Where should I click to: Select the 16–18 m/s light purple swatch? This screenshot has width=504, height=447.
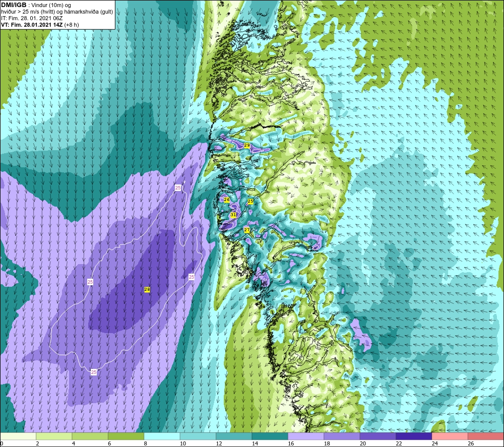[306, 436]
